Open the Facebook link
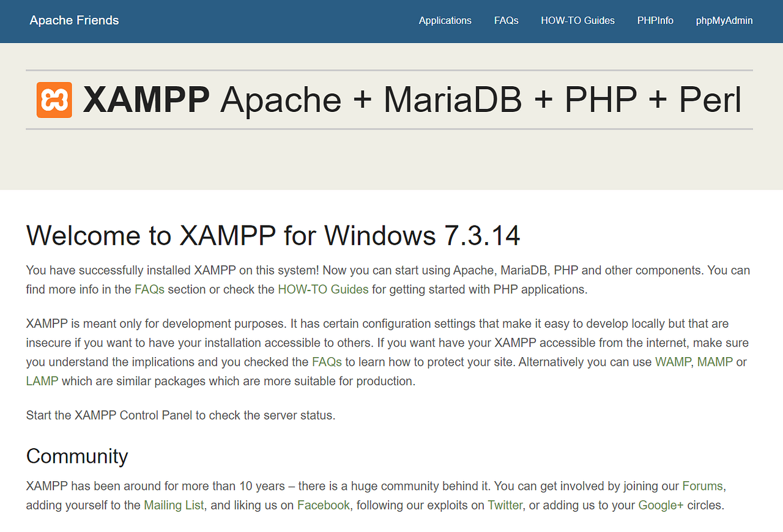 [x=324, y=505]
